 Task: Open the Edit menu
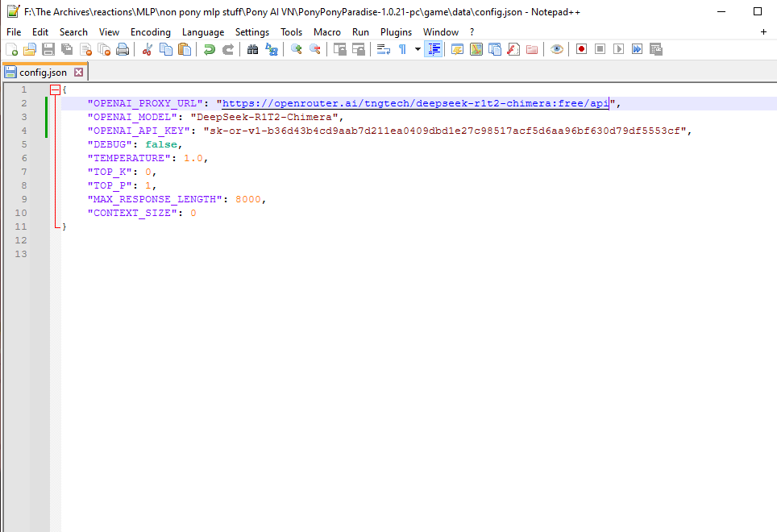point(40,31)
